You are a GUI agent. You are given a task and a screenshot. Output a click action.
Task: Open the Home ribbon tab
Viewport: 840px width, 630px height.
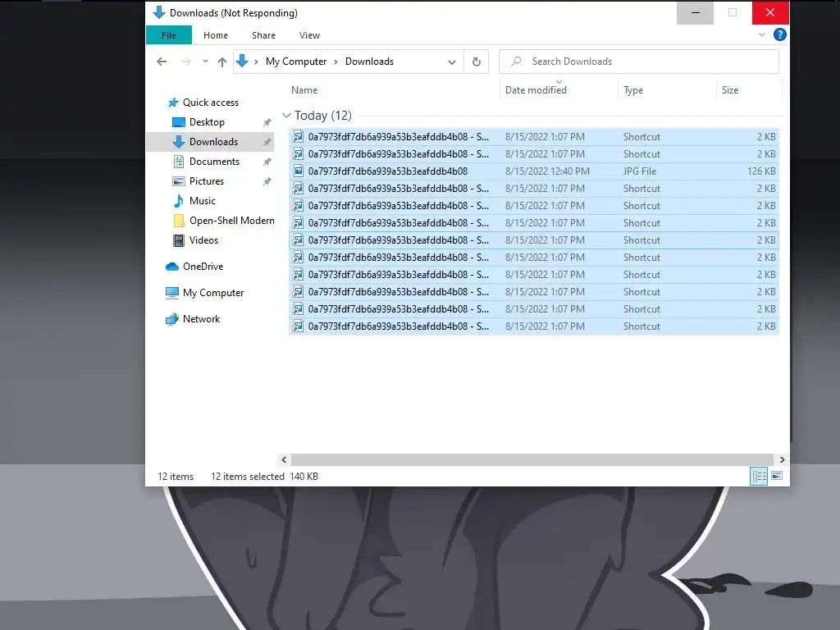tap(216, 35)
